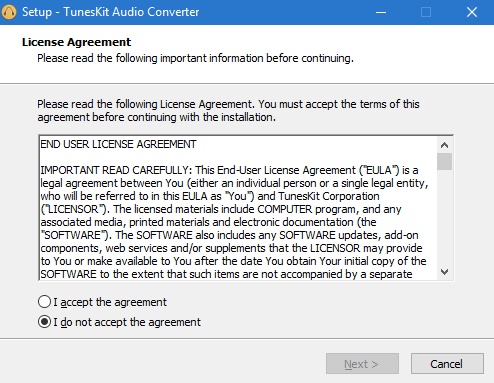The width and height of the screenshot is (494, 383).
Task: Click the license scrollbar up arrow
Action: [x=444, y=145]
